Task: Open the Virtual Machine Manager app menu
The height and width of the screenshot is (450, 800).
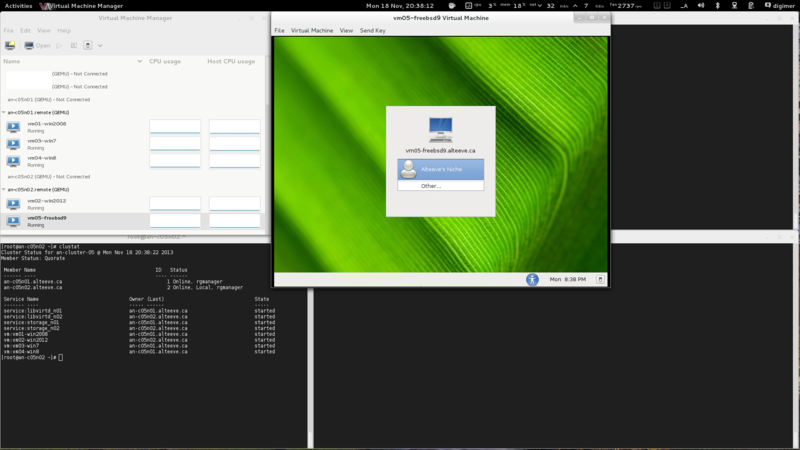Action: point(82,6)
